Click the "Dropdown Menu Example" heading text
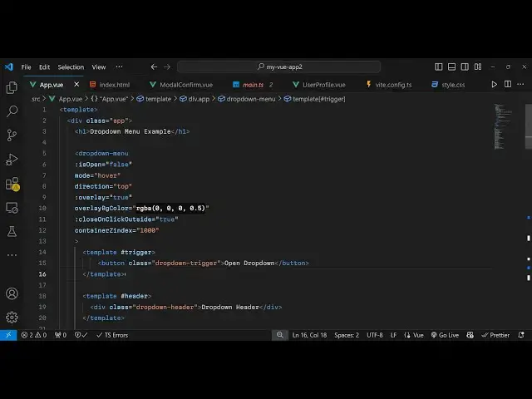The image size is (532, 399). pos(131,131)
